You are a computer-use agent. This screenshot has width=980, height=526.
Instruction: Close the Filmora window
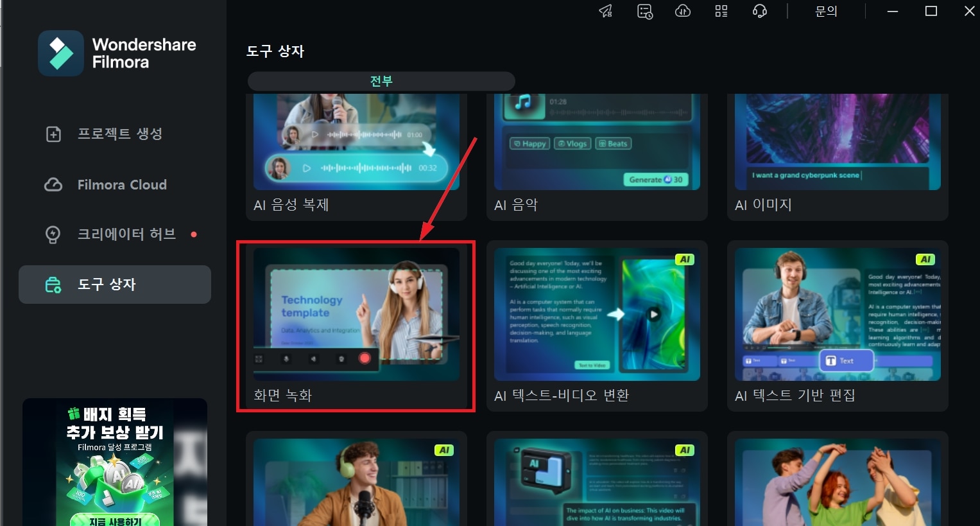click(970, 11)
